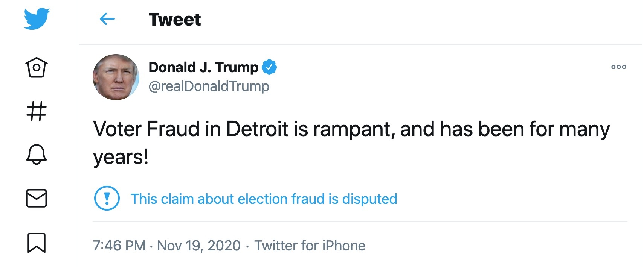Click Donald J. Trump's display name
The image size is (644, 267).
[x=203, y=67]
